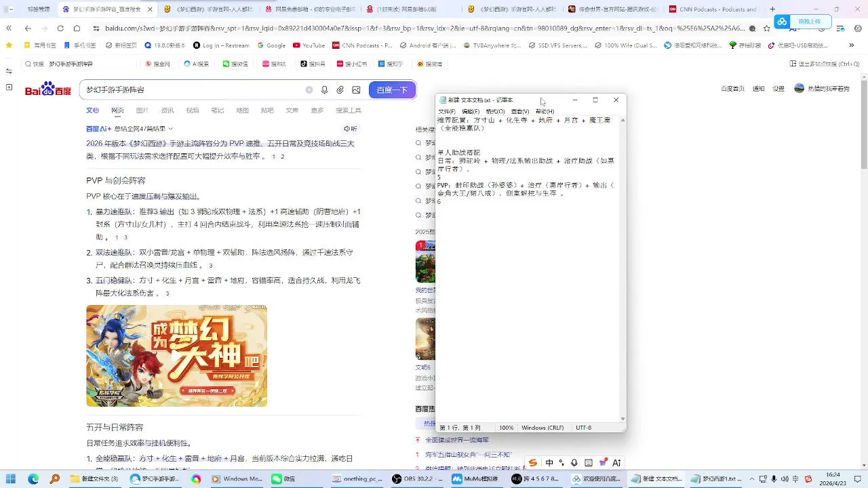Click the 搜小红书 quick link
Screen dimensions: 868x488
[353, 64]
